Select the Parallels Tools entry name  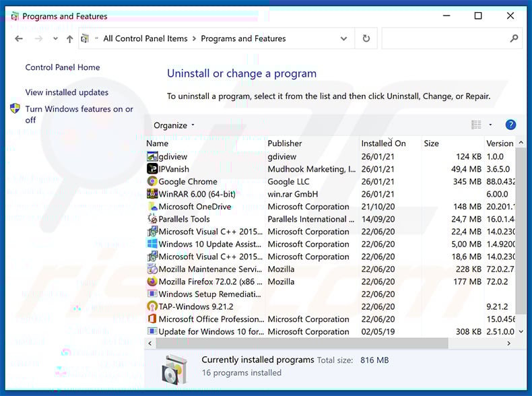184,219
